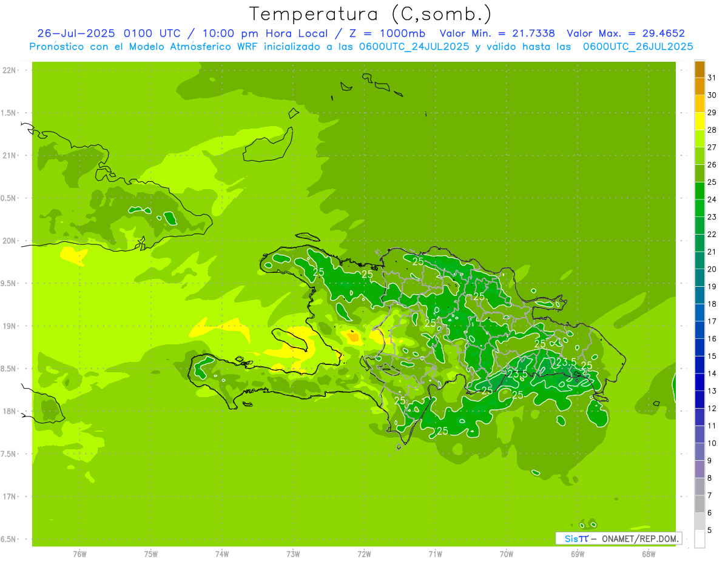Click the "70W" longitude axis label
Image resolution: width=728 pixels, height=562 pixels.
coord(507,554)
